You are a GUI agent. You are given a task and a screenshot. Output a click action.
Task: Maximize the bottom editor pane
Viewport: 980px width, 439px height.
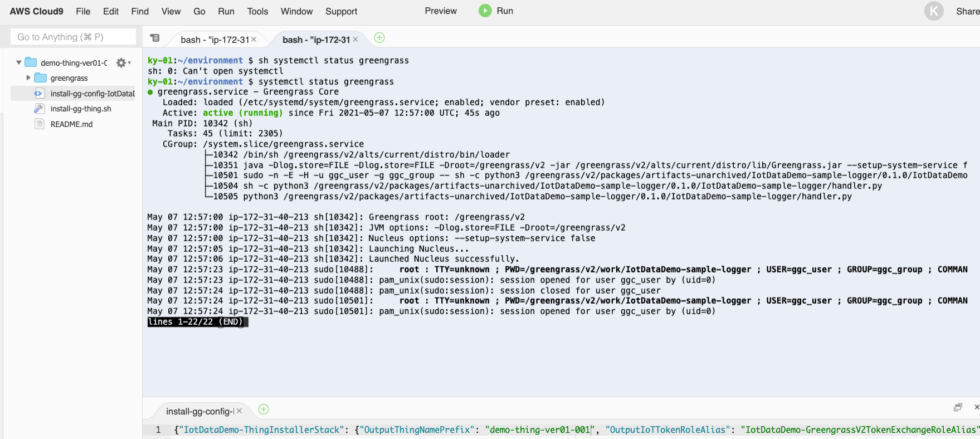pos(958,407)
